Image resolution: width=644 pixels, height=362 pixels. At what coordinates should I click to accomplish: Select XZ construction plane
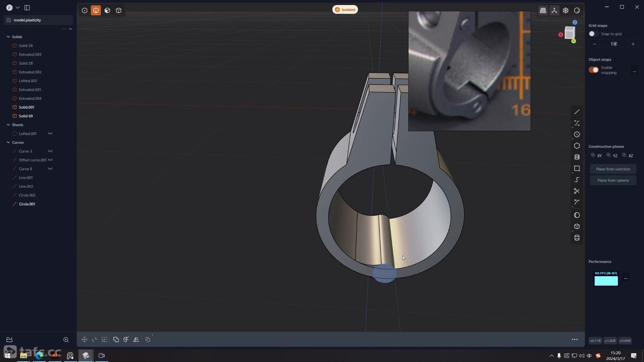click(628, 156)
